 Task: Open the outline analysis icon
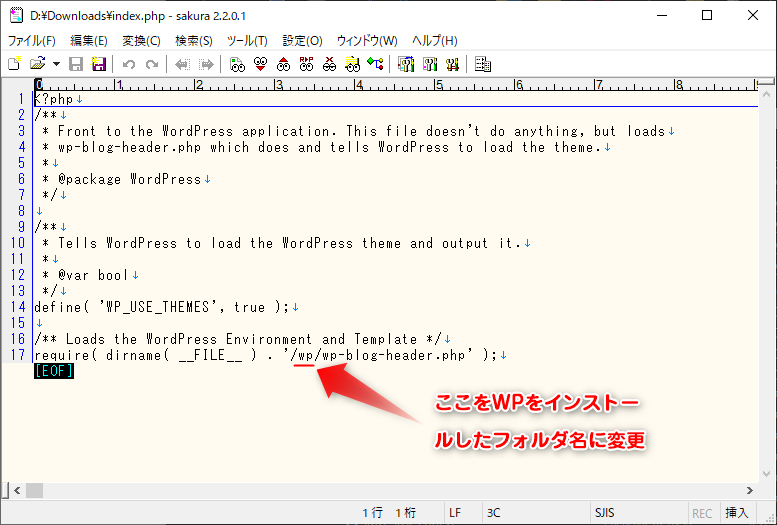point(375,64)
